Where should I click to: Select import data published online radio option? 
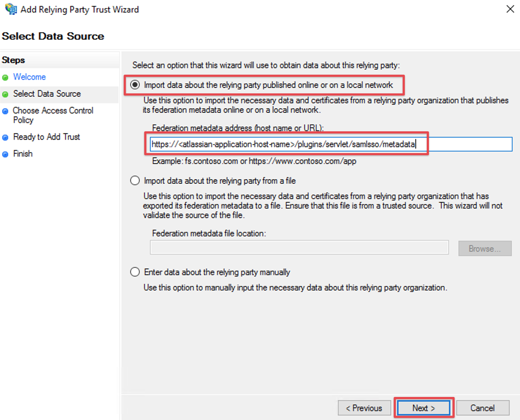coord(135,85)
